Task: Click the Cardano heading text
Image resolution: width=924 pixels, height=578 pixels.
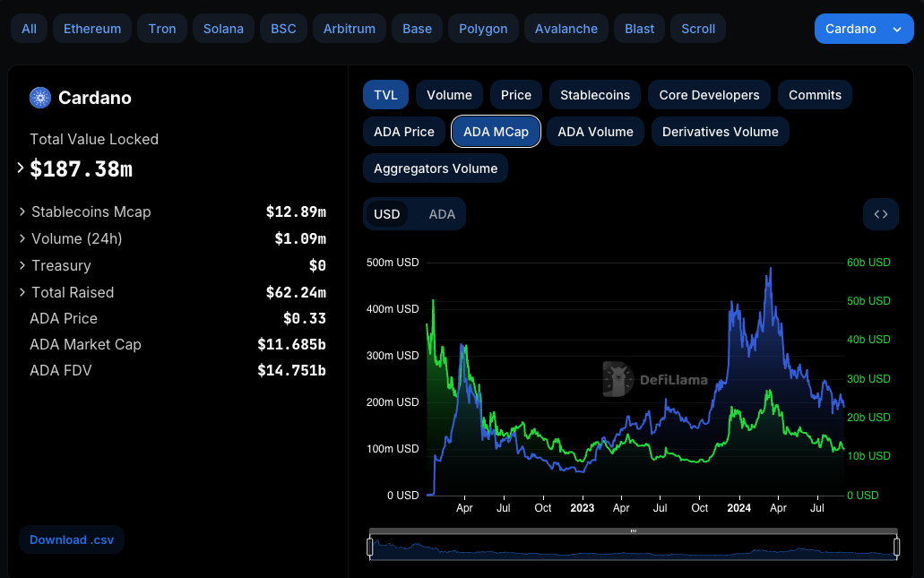Action: click(x=95, y=98)
